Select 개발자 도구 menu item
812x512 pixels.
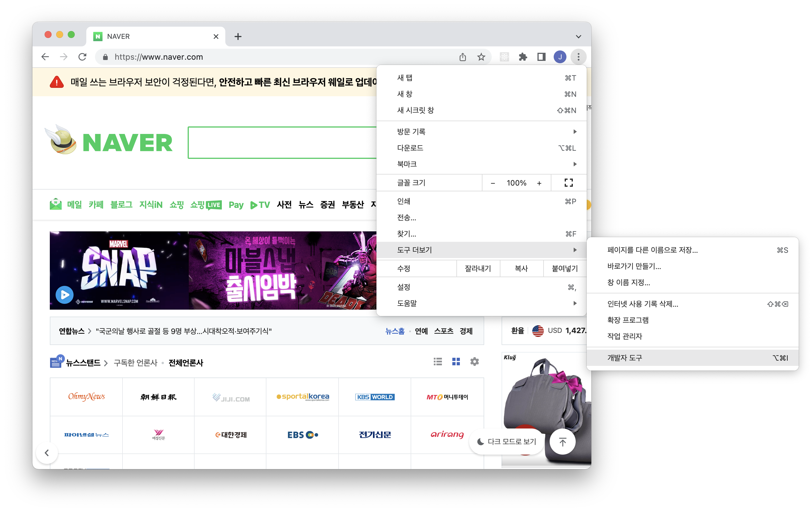(625, 358)
